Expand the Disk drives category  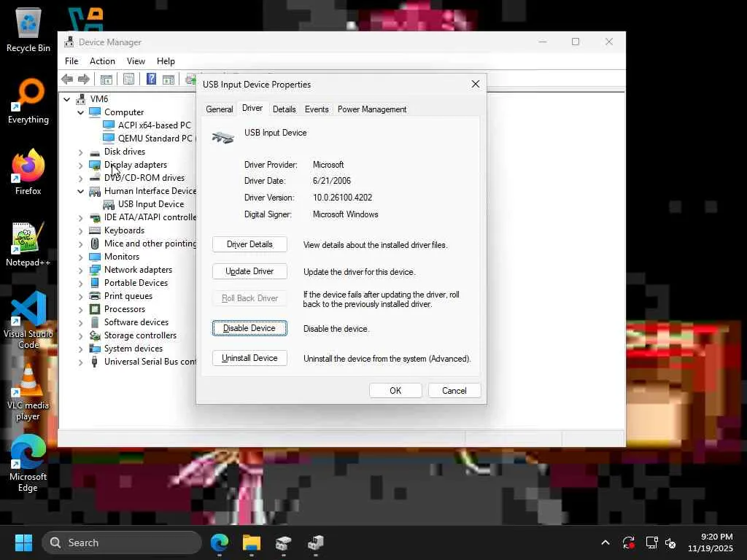point(80,152)
